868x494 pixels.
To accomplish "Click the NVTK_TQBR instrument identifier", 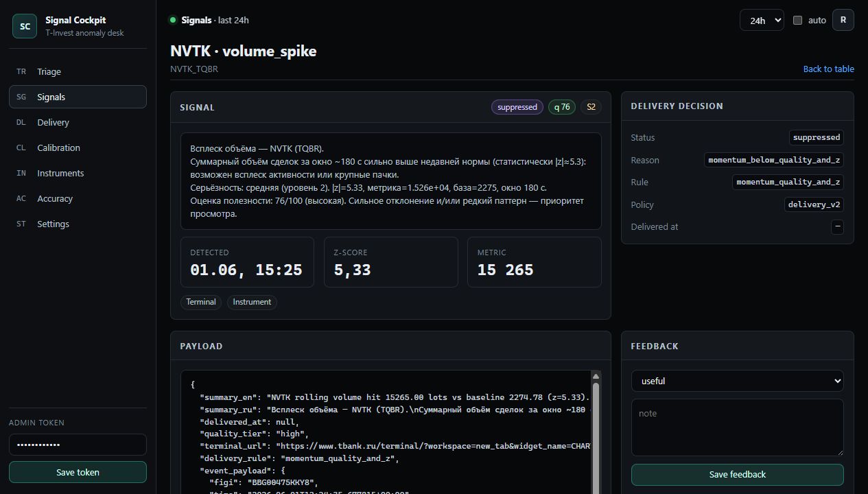I will coord(194,69).
